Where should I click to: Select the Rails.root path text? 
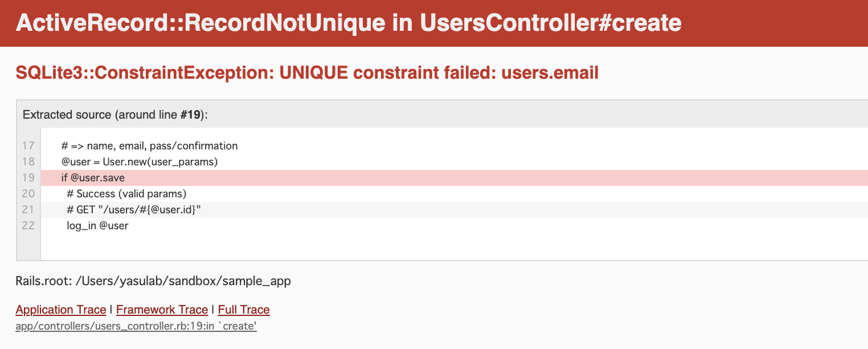click(x=153, y=281)
